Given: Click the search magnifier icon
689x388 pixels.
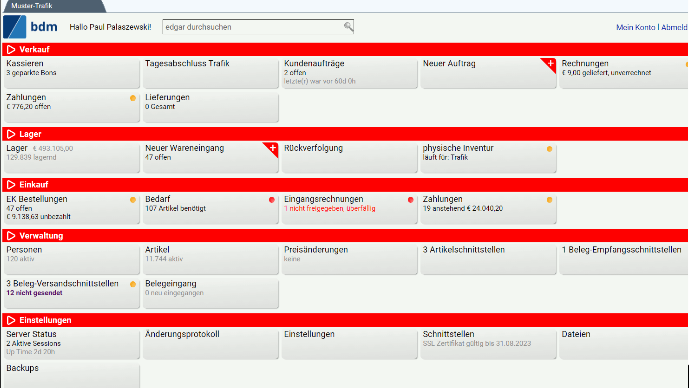Looking at the screenshot, I should click(x=348, y=27).
